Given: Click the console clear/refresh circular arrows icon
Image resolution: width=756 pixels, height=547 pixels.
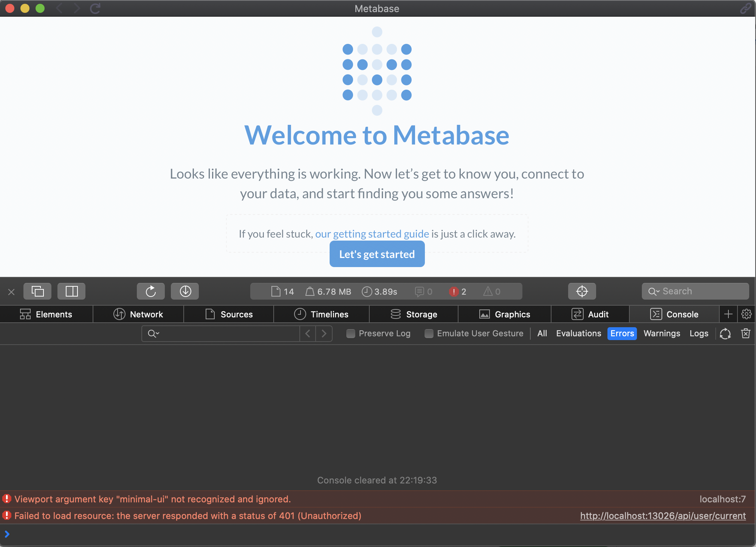Looking at the screenshot, I should coord(725,334).
